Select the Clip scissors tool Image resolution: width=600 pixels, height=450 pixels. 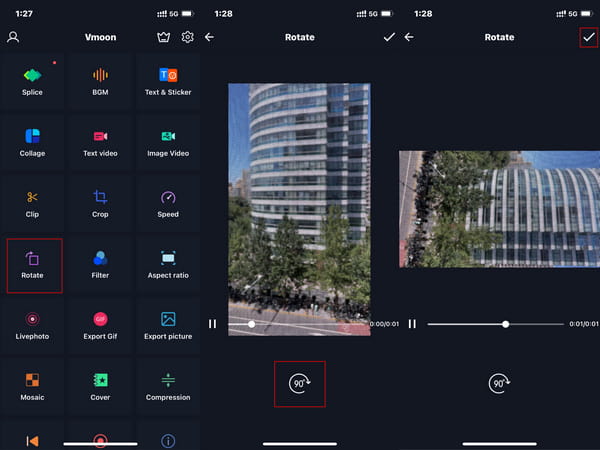click(33, 203)
